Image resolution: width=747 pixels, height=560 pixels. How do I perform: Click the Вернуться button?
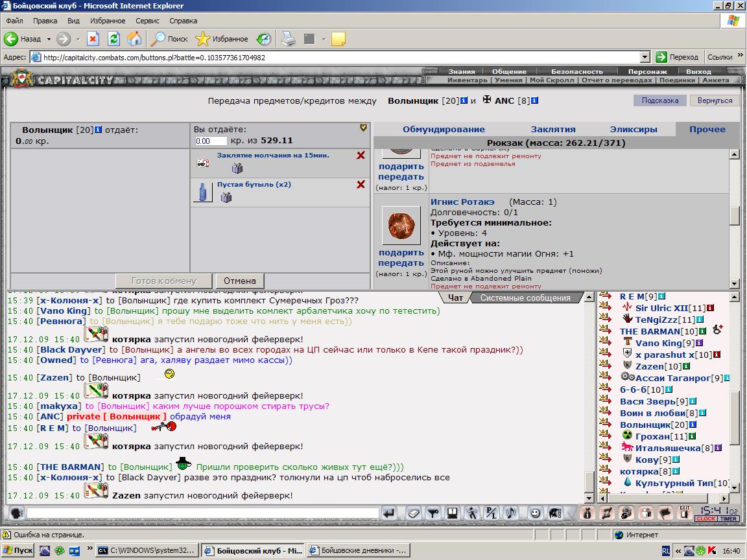pyautogui.click(x=715, y=100)
